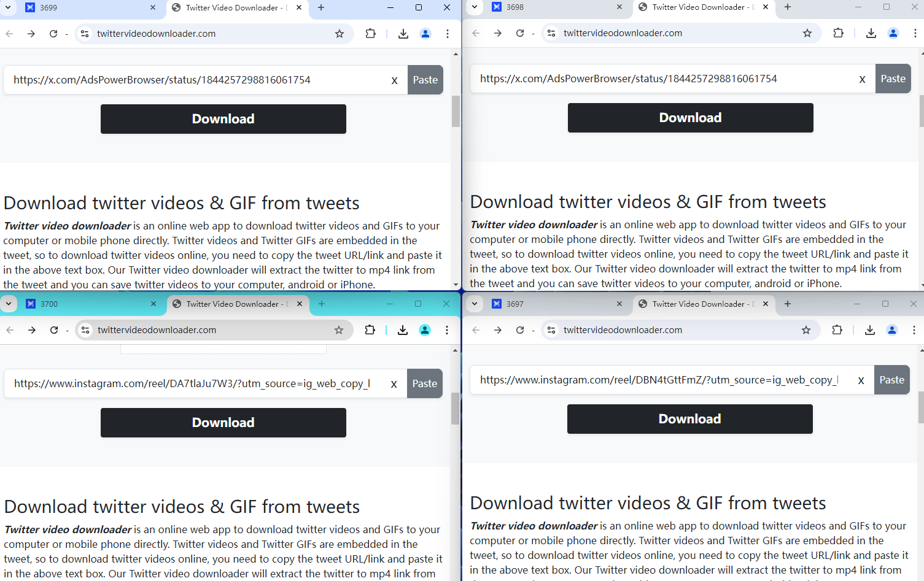Bookmark page star in 3698 window

(x=807, y=33)
